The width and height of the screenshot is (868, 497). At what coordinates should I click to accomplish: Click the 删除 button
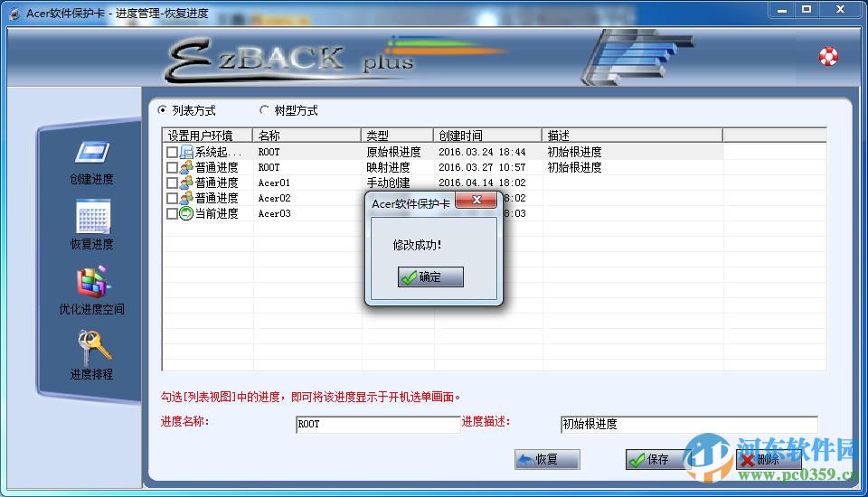click(769, 459)
